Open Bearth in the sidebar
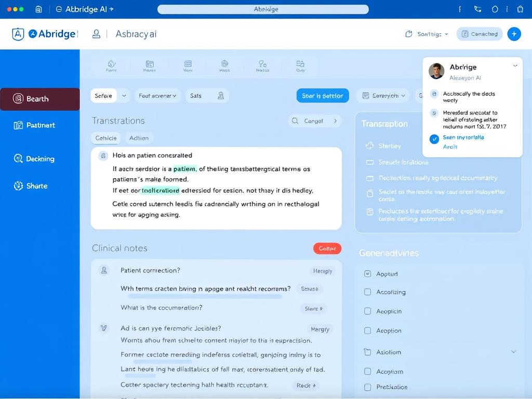The height and width of the screenshot is (399, 532). 39,99
